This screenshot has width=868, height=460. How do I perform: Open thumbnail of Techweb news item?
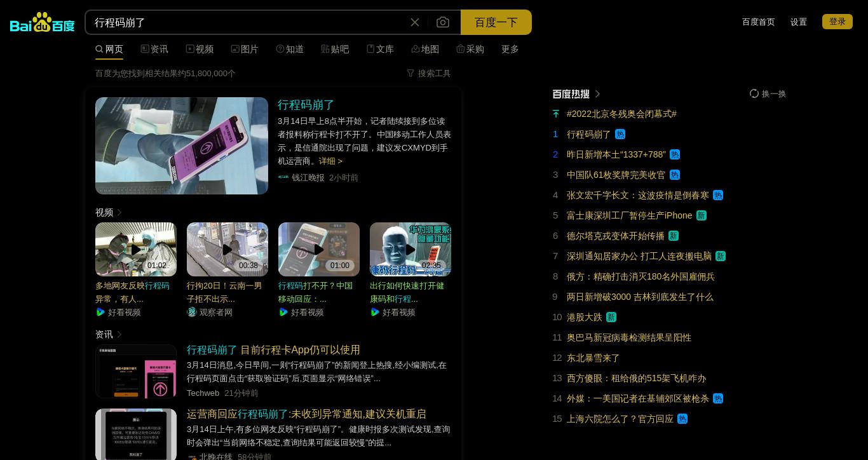coord(136,371)
